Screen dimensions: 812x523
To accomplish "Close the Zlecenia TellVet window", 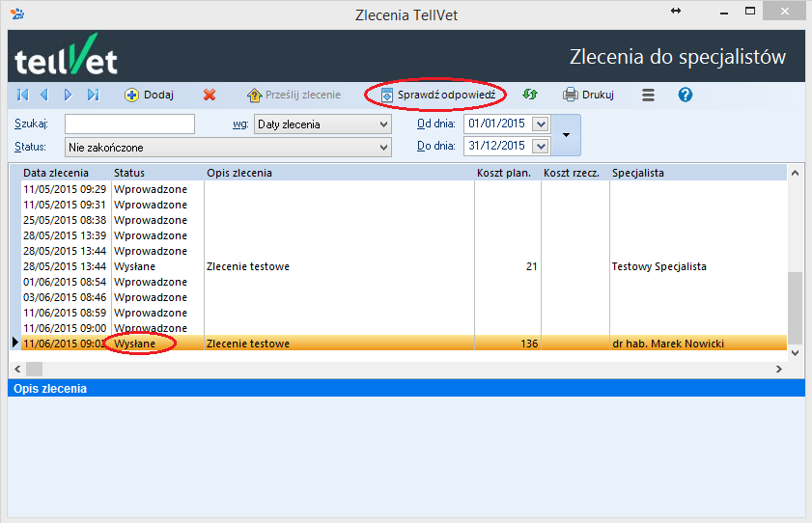I will click(x=785, y=11).
